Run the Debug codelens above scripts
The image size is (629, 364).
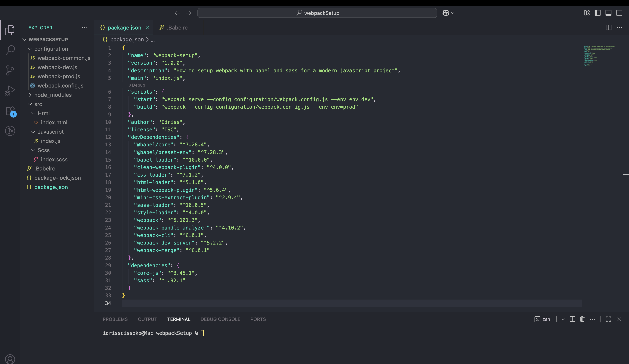[137, 85]
